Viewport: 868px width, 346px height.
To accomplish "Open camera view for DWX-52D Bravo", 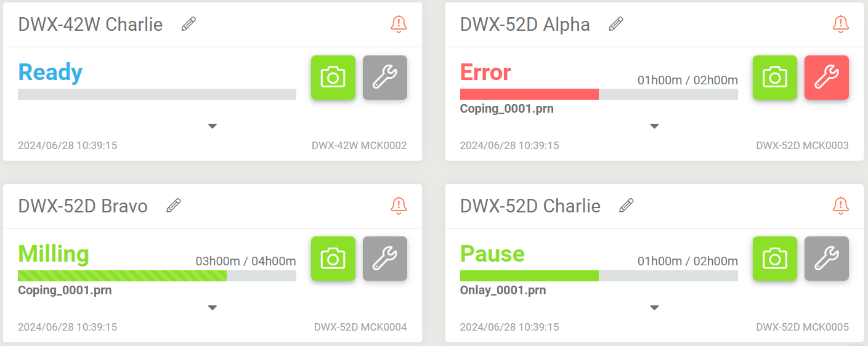I will 333,259.
